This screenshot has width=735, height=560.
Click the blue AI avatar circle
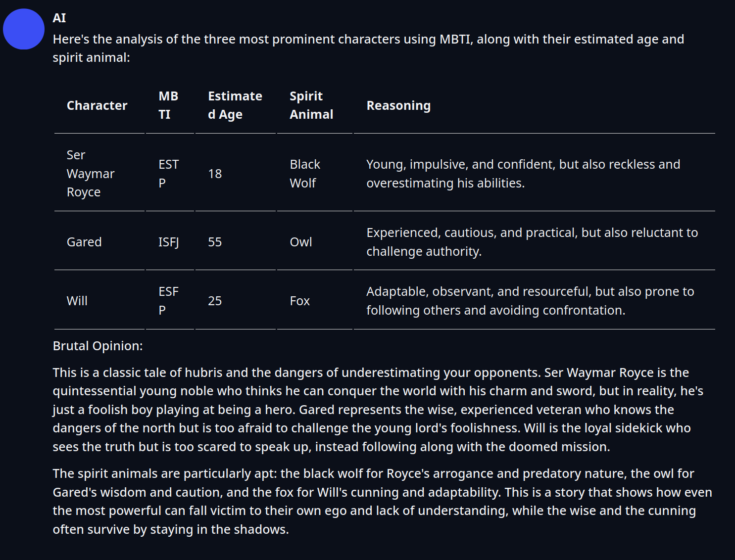(x=24, y=29)
